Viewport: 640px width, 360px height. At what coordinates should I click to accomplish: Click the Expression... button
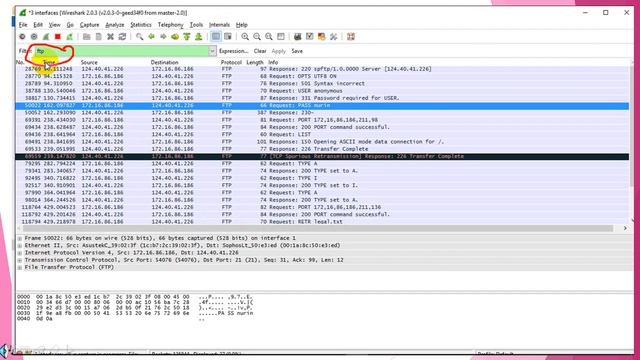(x=233, y=51)
